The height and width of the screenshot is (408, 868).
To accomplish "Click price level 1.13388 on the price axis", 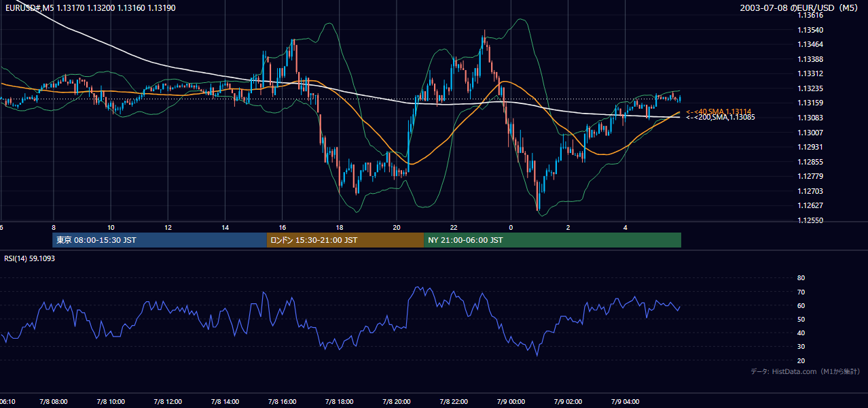I will click(x=810, y=59).
